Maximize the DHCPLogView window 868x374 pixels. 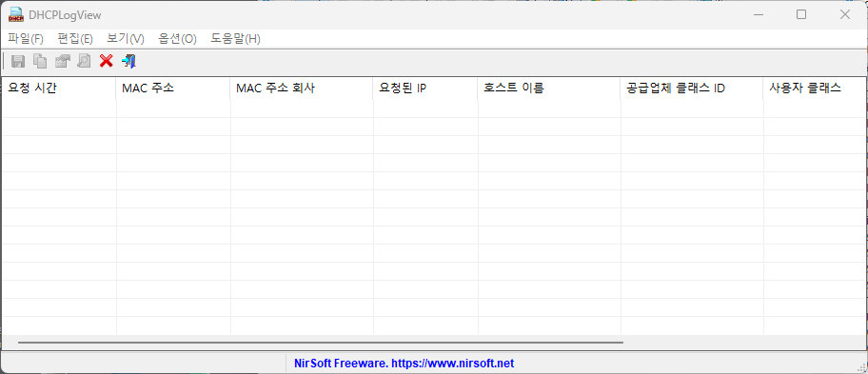pyautogui.click(x=801, y=15)
